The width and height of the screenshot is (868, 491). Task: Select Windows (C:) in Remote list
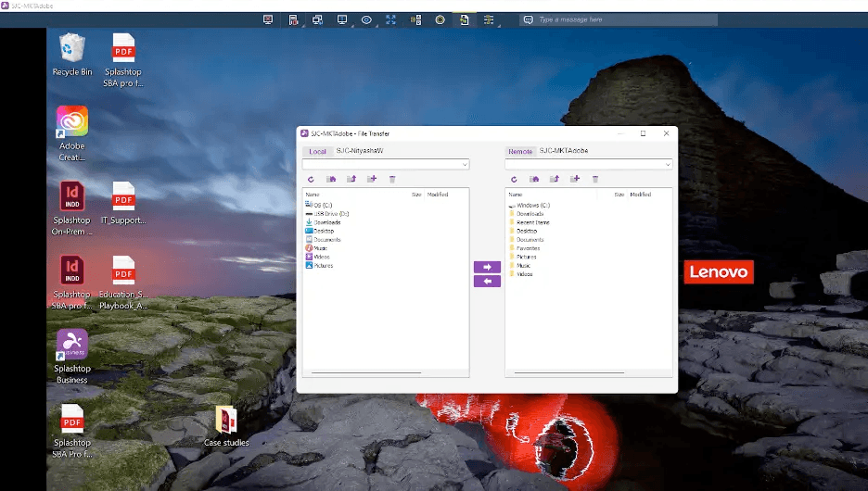(532, 205)
